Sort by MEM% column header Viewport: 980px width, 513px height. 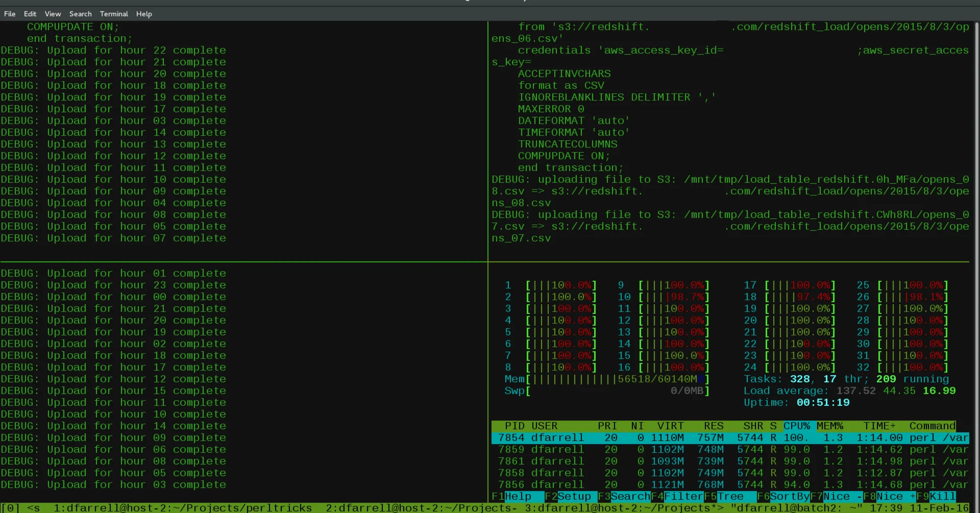tap(829, 426)
